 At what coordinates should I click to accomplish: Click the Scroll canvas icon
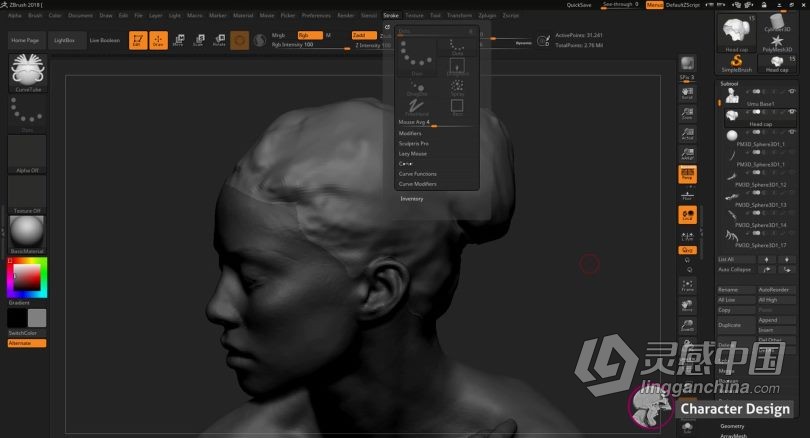[687, 93]
